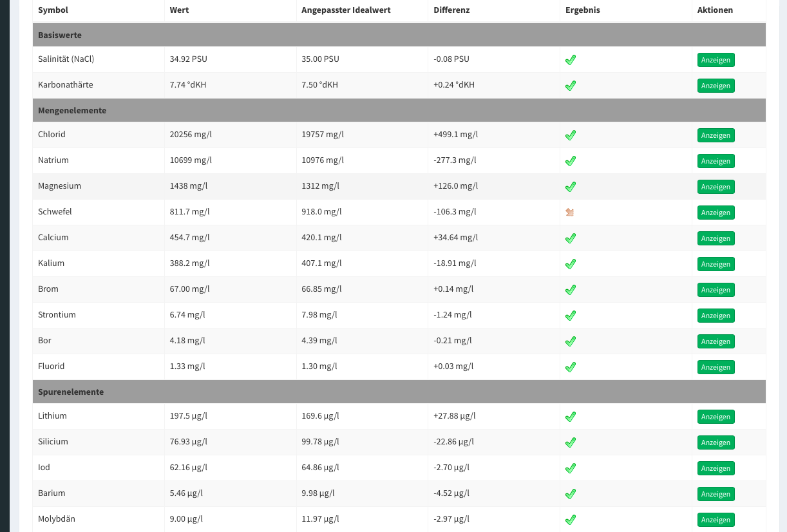Click the green result checkmark for Molybdän
The width and height of the screenshot is (787, 532).
(x=570, y=520)
